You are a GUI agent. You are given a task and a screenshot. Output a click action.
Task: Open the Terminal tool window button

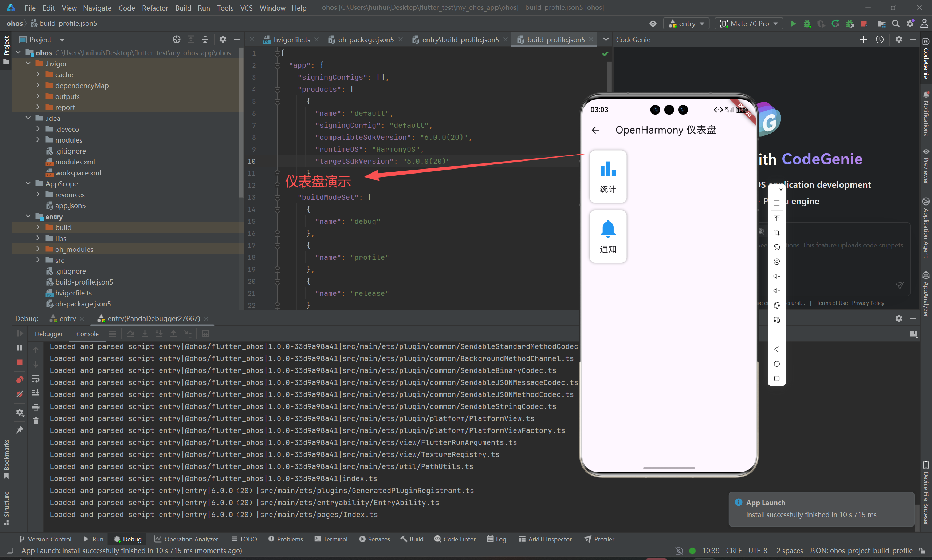tap(331, 539)
